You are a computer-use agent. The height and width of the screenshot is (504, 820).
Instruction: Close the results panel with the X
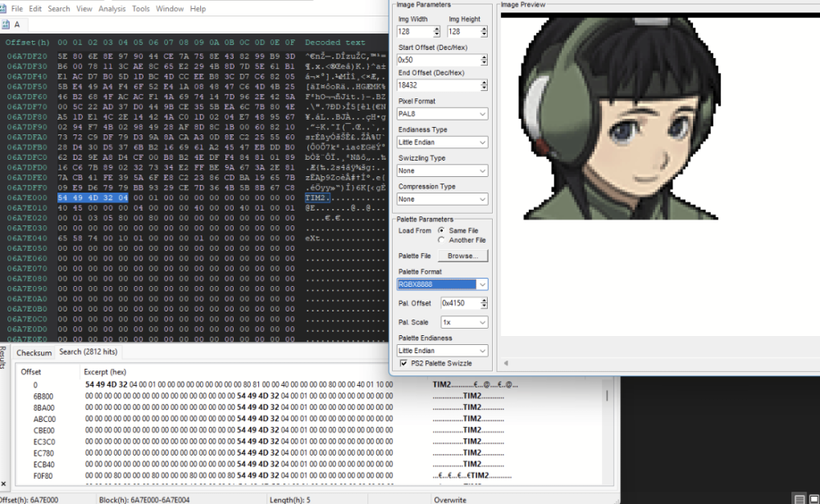click(3, 484)
